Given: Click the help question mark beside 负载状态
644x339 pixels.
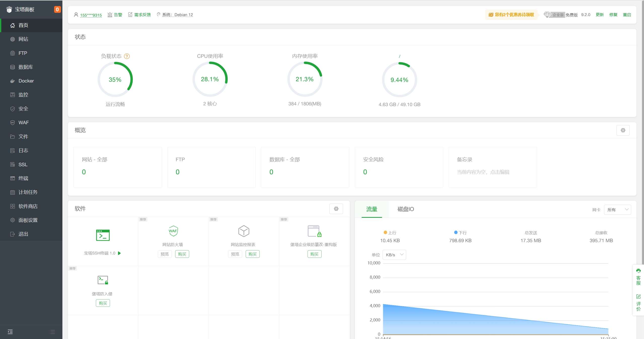Looking at the screenshot, I should pos(127,56).
